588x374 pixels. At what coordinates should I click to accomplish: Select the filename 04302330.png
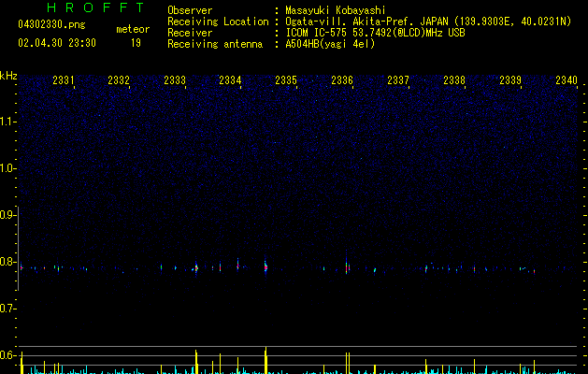[x=51, y=24]
